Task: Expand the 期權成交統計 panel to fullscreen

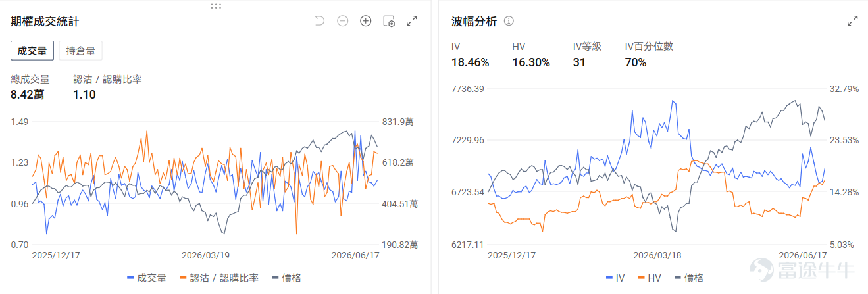Action: click(412, 21)
